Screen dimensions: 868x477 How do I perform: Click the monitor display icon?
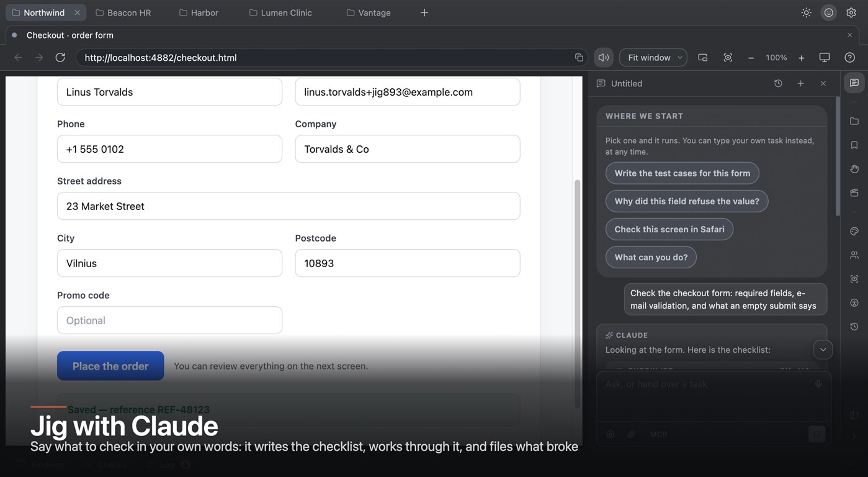point(824,58)
